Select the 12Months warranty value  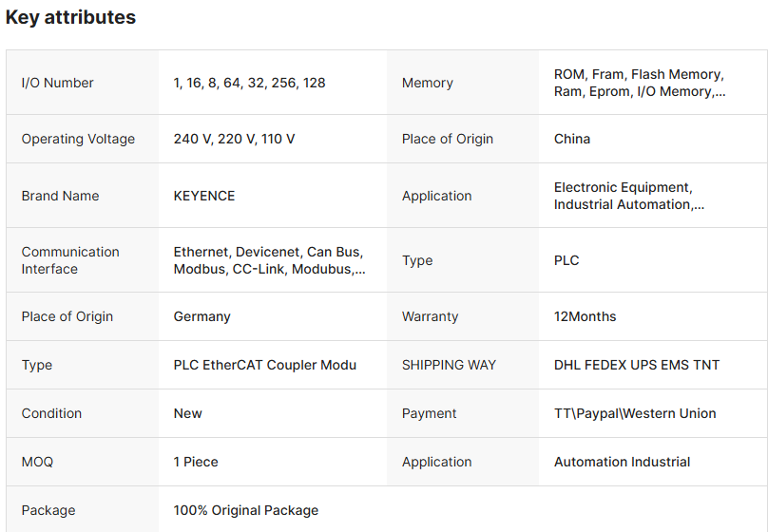click(585, 316)
